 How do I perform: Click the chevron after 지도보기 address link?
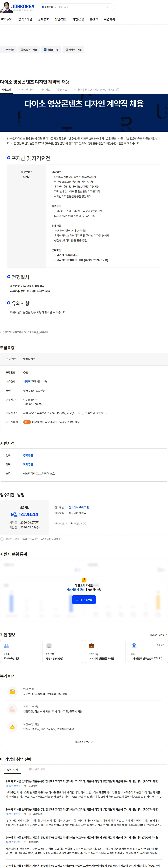click(106, 413)
